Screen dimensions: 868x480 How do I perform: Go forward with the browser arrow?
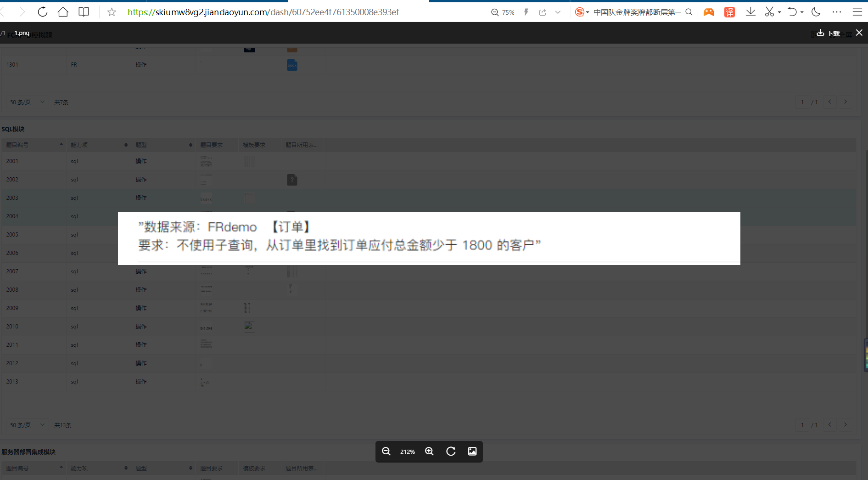(22, 12)
